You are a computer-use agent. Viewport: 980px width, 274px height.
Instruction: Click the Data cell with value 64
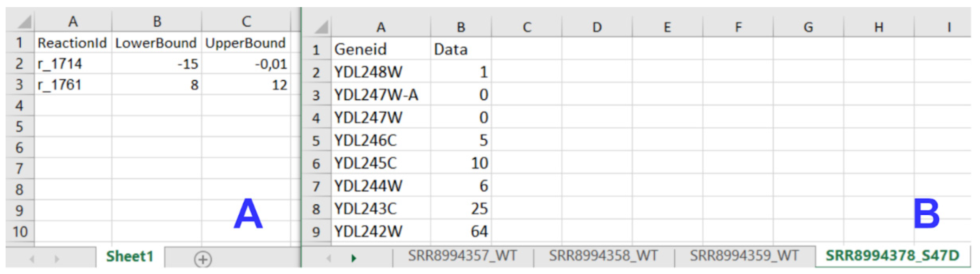coord(461,232)
